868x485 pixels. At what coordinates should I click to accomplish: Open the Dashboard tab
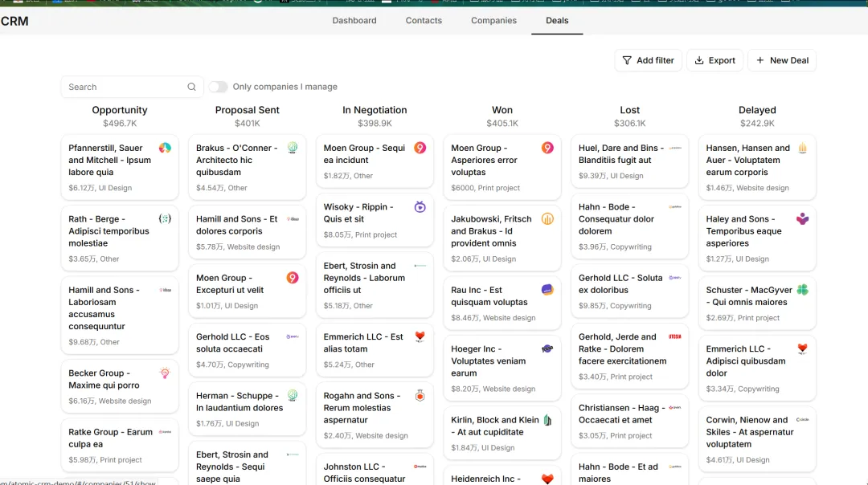coord(354,20)
